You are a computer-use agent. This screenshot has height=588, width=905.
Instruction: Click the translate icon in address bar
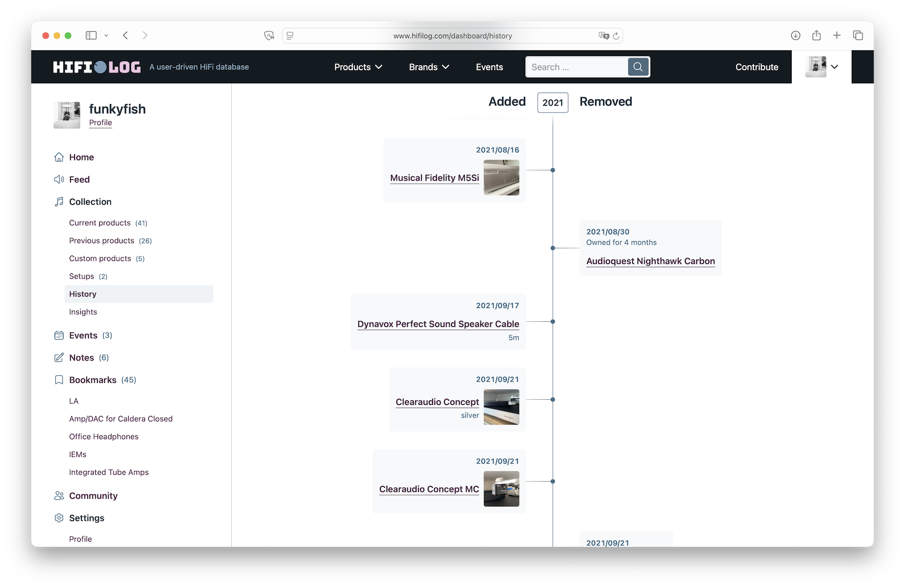(604, 36)
